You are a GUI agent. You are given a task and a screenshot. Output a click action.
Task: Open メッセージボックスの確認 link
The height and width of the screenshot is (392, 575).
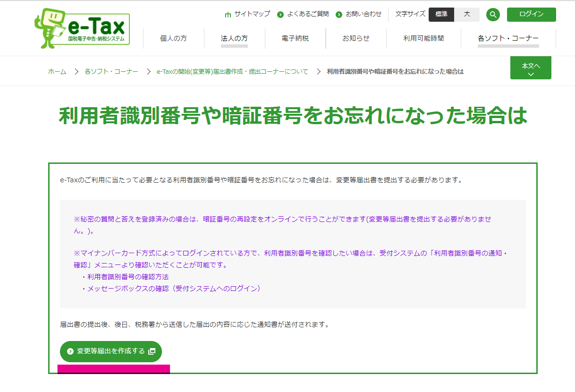tap(174, 288)
